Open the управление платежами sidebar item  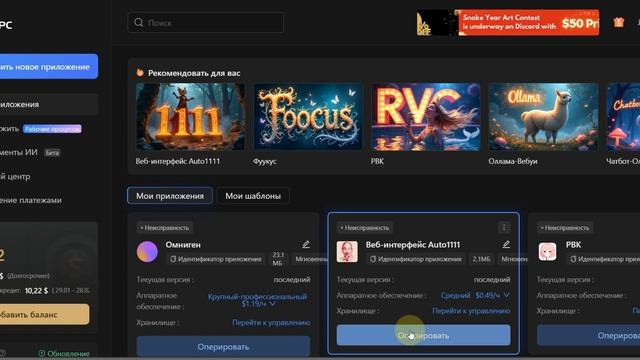coord(31,200)
